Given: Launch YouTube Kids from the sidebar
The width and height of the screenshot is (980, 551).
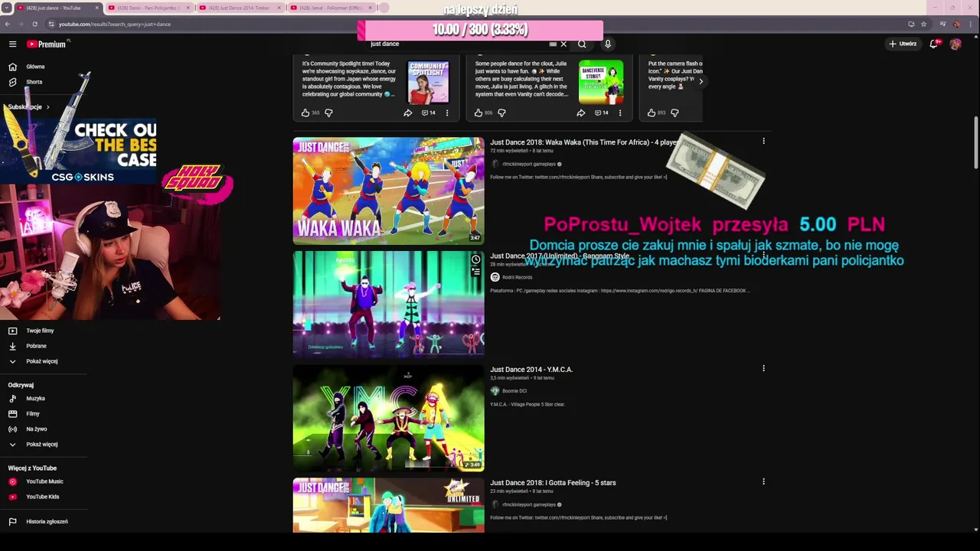Looking at the screenshot, I should pyautogui.click(x=42, y=497).
